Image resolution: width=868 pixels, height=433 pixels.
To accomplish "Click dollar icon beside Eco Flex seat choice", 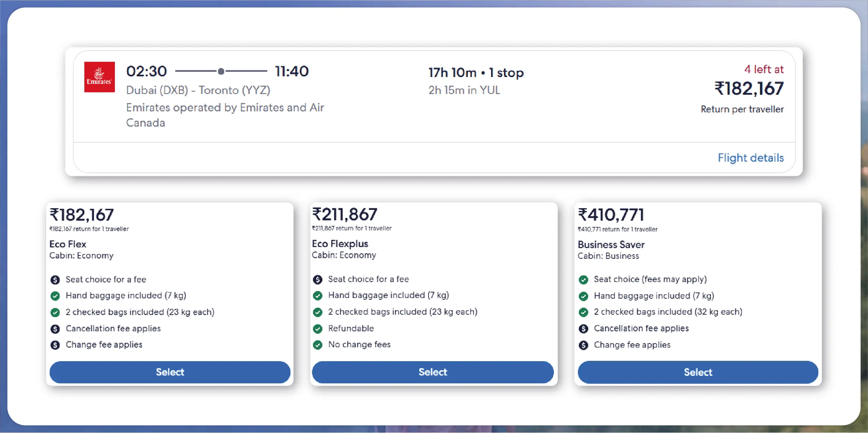I will point(55,280).
